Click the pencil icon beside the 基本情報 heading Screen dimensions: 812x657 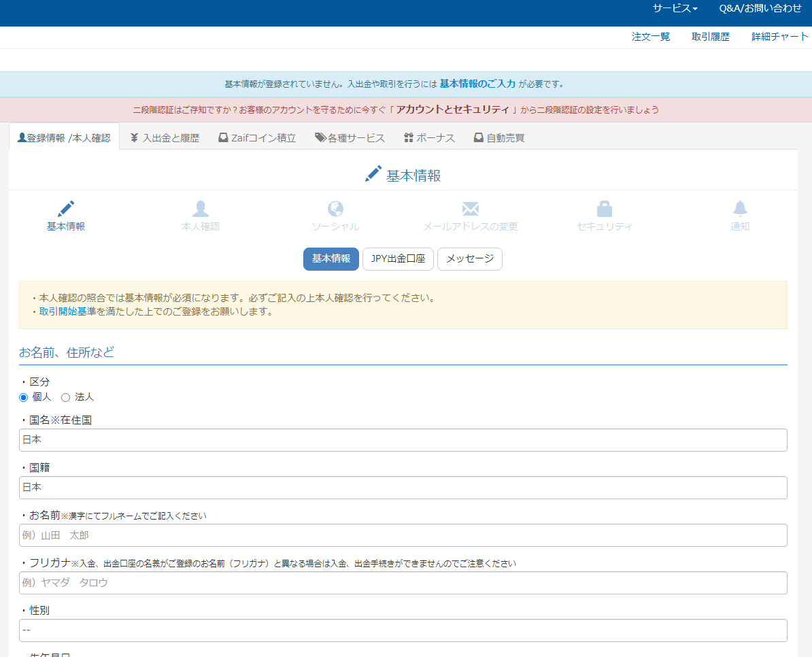coord(373,173)
